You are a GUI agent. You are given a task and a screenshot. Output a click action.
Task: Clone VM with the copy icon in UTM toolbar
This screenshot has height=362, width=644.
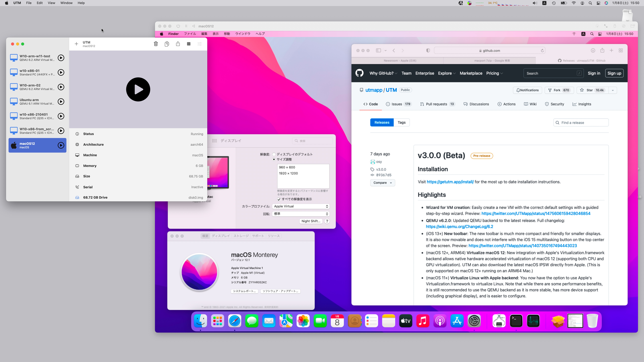click(x=167, y=44)
